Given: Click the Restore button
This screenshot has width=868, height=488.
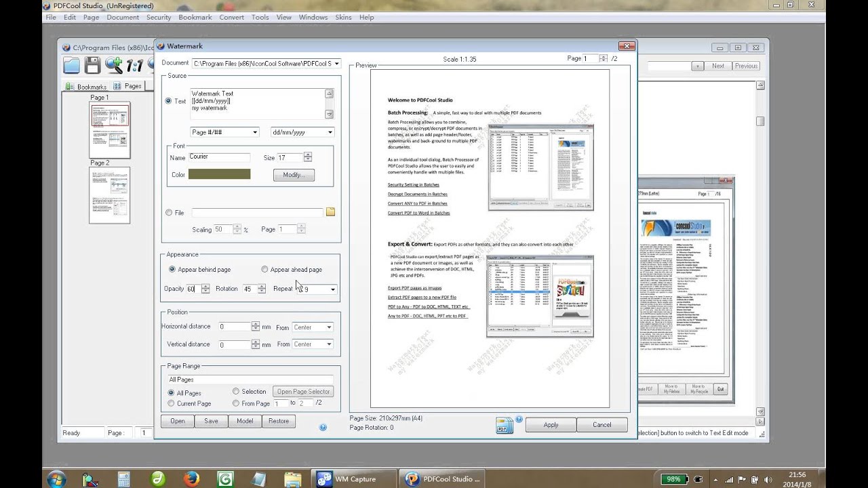Looking at the screenshot, I should point(279,421).
